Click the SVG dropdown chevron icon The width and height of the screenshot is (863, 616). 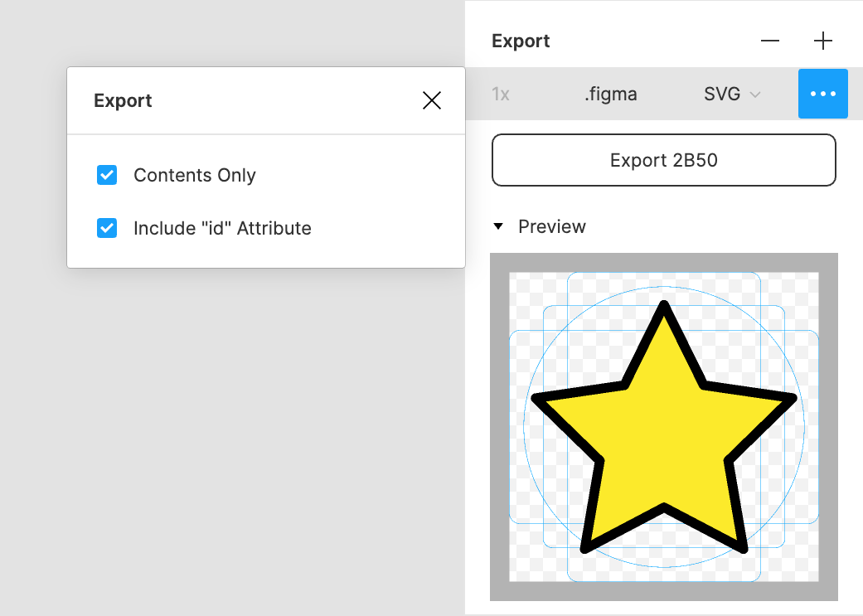(754, 94)
